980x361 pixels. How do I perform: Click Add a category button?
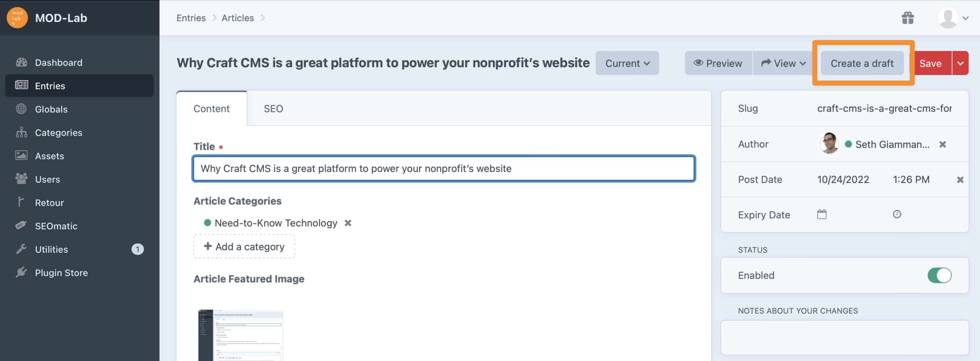pyautogui.click(x=244, y=246)
